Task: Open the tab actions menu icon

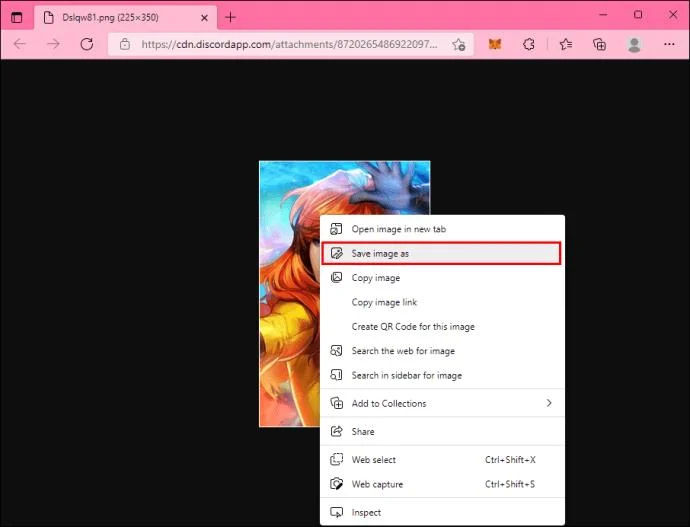Action: point(16,17)
